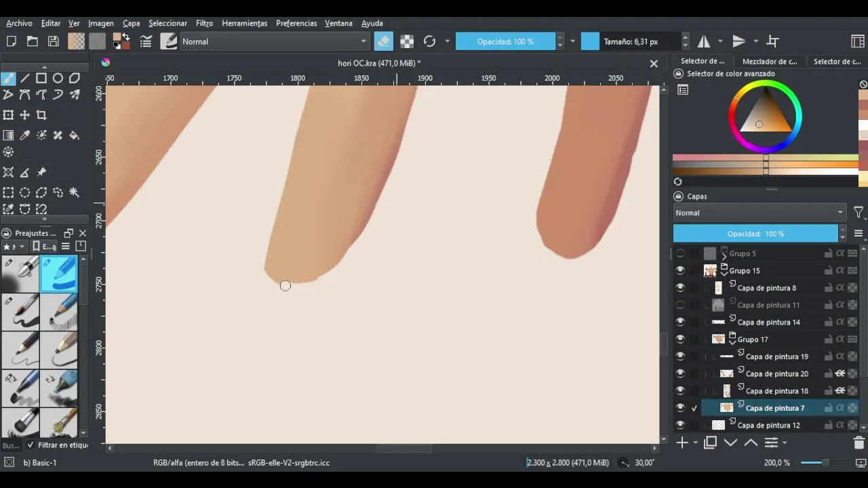Reload the original brush preset
The image size is (868, 488).
pos(429,41)
